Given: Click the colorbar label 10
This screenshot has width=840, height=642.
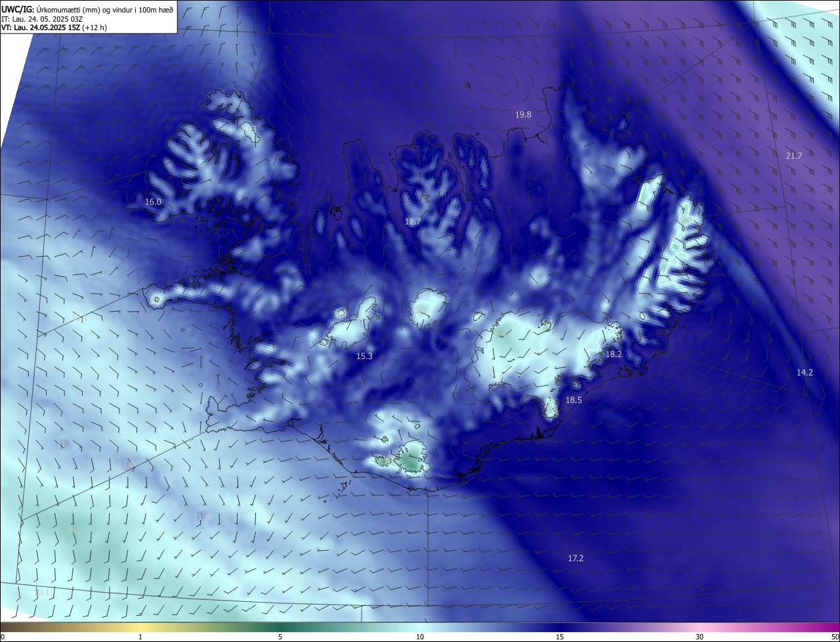Looking at the screenshot, I should pos(420,637).
